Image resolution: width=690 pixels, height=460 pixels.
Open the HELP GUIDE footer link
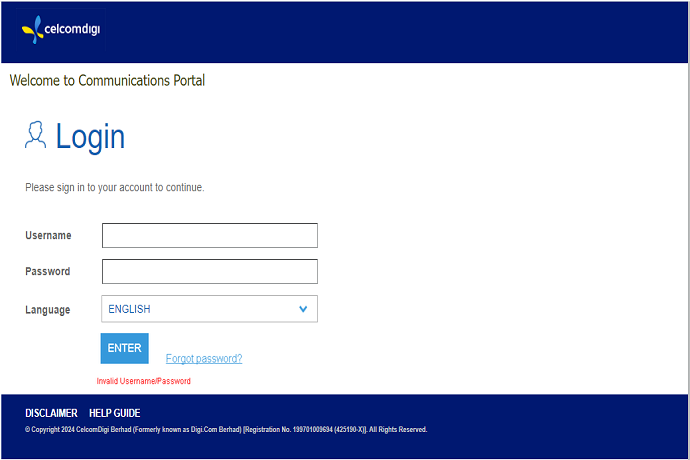point(114,413)
